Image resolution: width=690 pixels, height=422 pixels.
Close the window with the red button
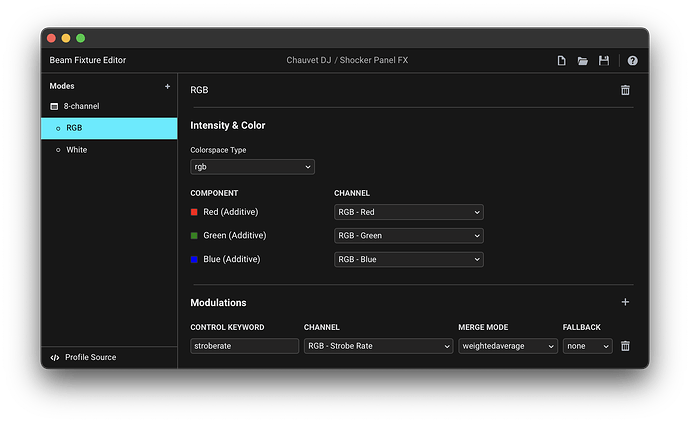click(51, 38)
